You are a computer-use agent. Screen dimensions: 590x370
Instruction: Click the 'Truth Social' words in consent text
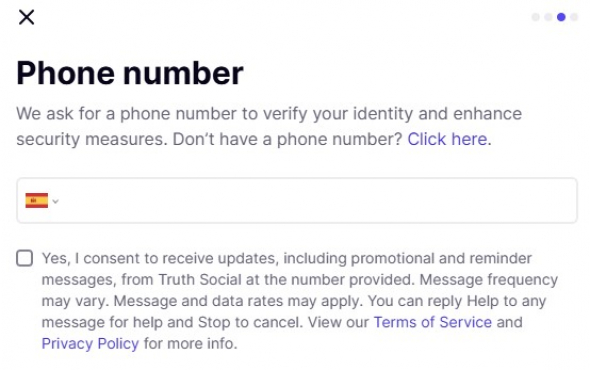tap(200, 280)
